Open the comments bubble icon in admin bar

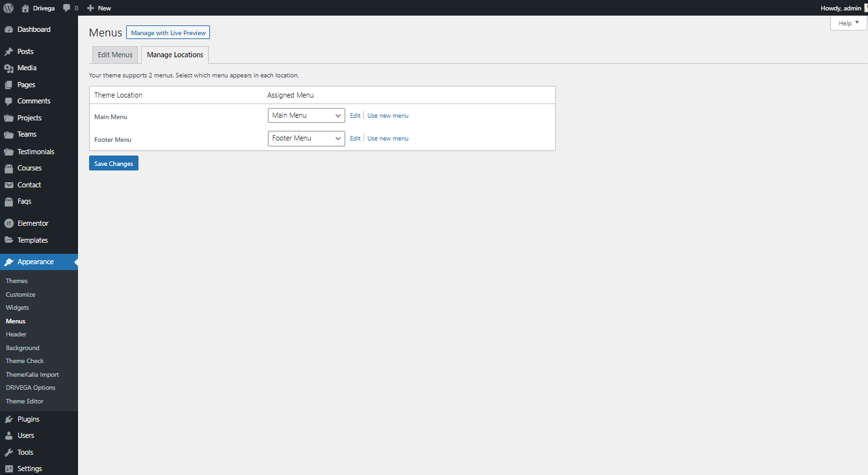[x=67, y=8]
